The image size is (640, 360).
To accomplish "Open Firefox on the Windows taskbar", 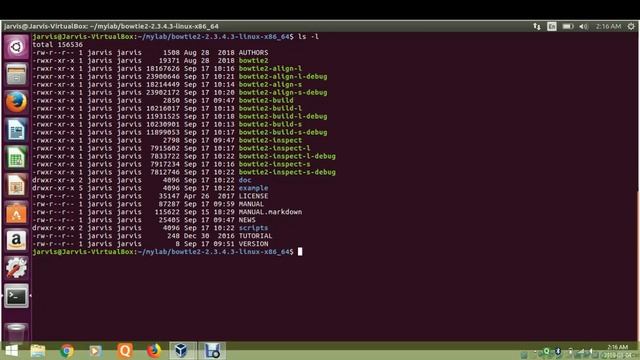I will 154,351.
